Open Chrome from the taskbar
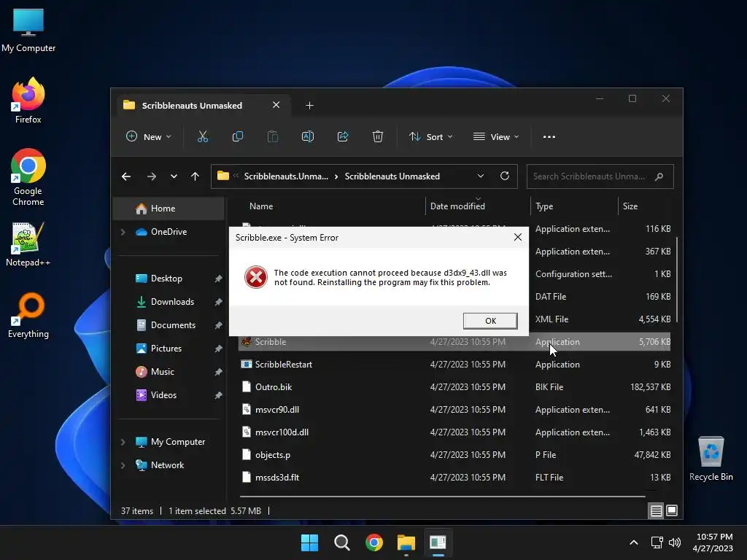This screenshot has width=747, height=560. pyautogui.click(x=374, y=542)
